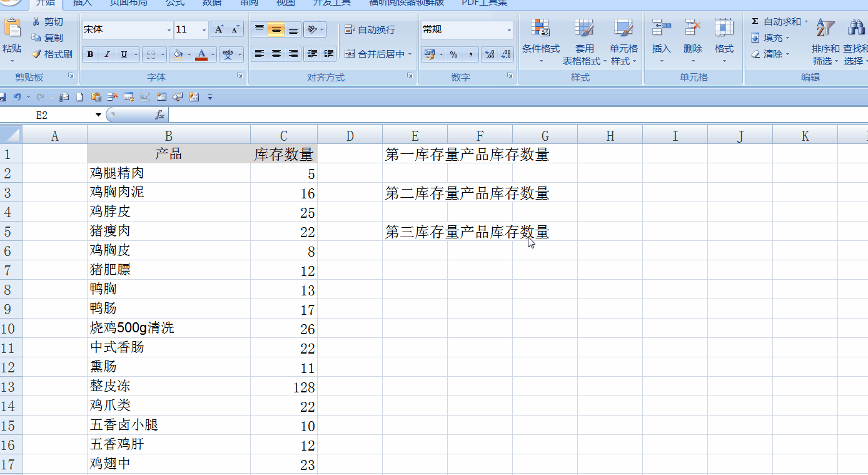Click the Copy (复制) button
Viewport: 868px width, 475px height.
tap(48, 38)
